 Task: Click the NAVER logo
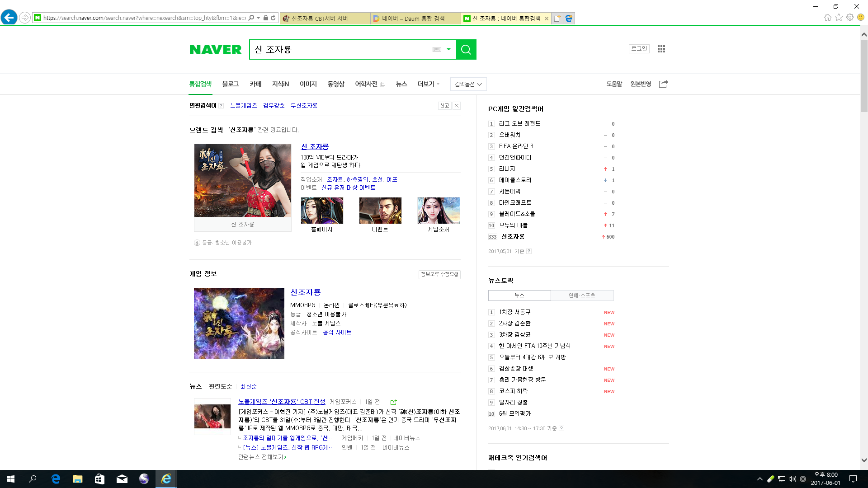[x=216, y=50]
